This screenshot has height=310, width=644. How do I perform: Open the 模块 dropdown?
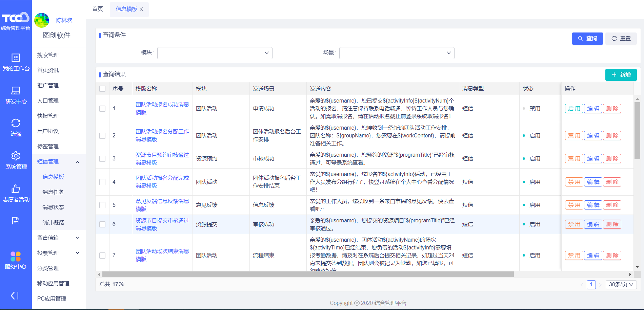(215, 53)
